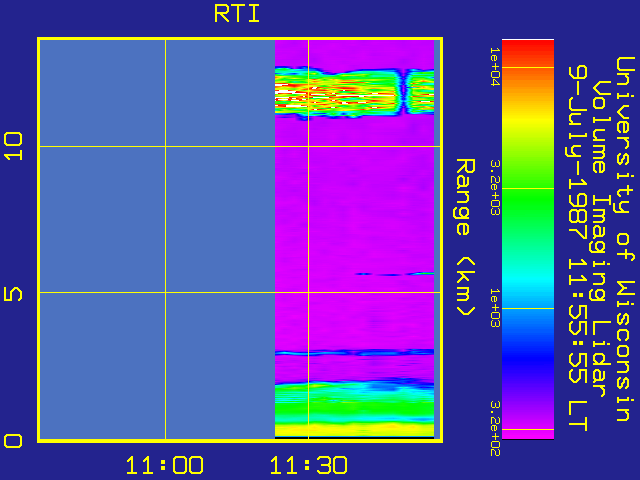Click the 10 km range axis label
Screen dimensions: 640x480
13,146
